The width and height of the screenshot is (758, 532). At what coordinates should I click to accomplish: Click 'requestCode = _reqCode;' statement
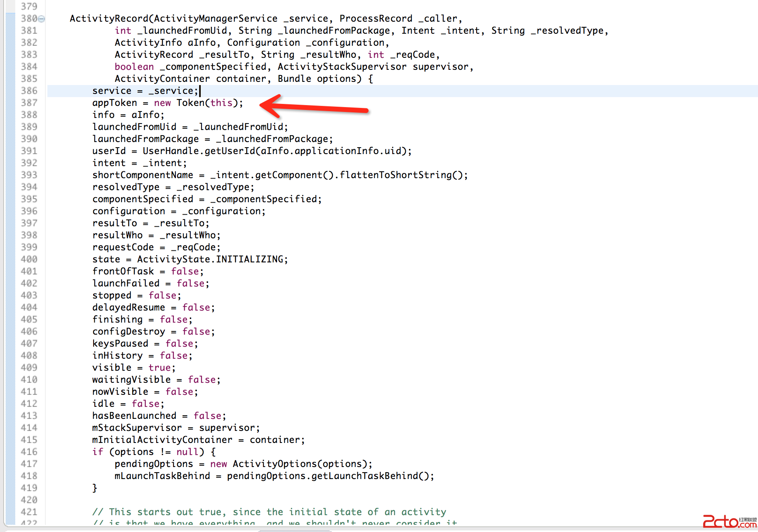[157, 247]
